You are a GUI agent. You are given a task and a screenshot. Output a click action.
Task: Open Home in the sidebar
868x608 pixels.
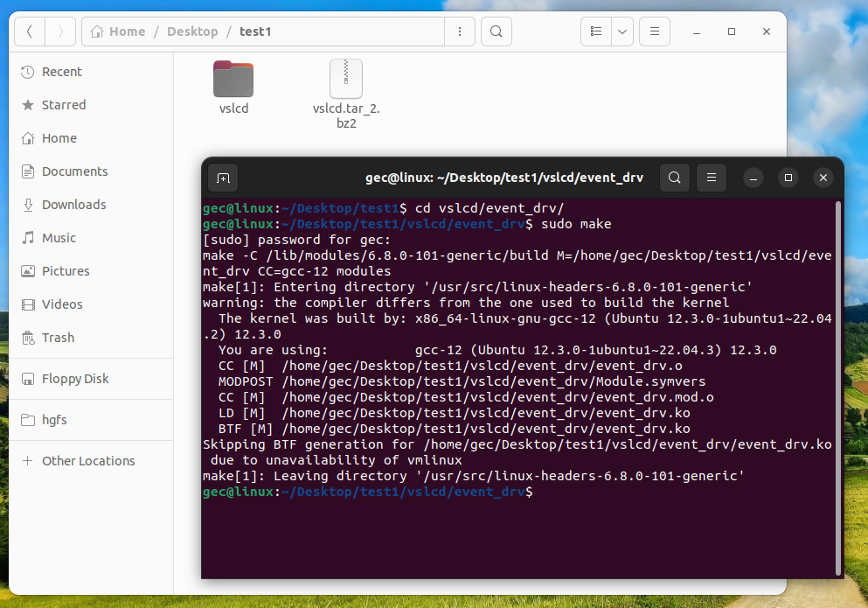91,138
